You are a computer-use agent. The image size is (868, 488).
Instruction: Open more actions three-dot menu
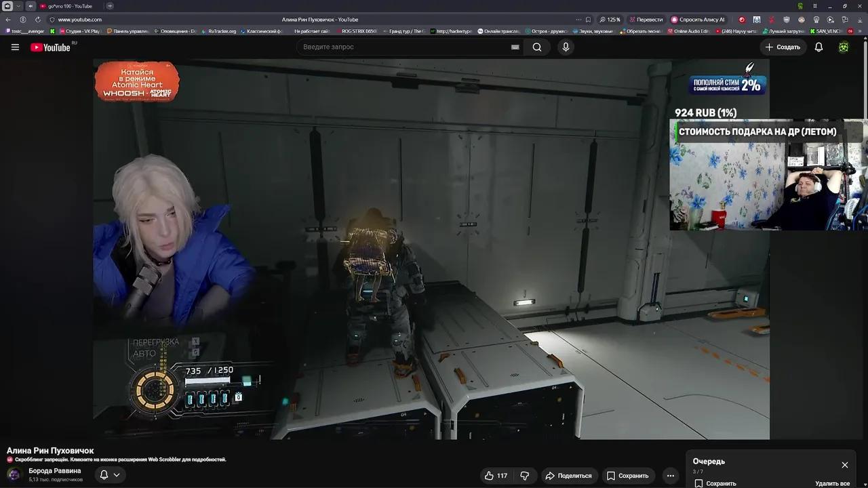tap(670, 476)
